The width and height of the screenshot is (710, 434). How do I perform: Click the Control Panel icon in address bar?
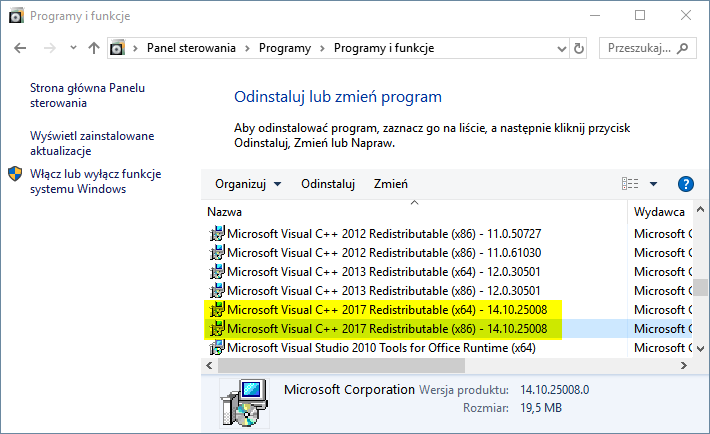point(117,48)
